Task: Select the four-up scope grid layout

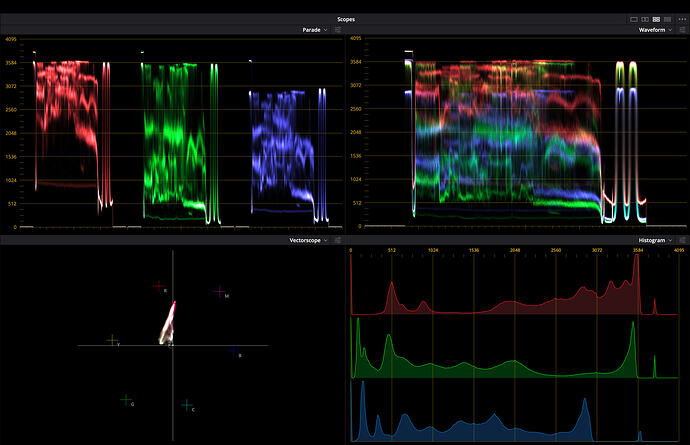Action: click(x=657, y=19)
